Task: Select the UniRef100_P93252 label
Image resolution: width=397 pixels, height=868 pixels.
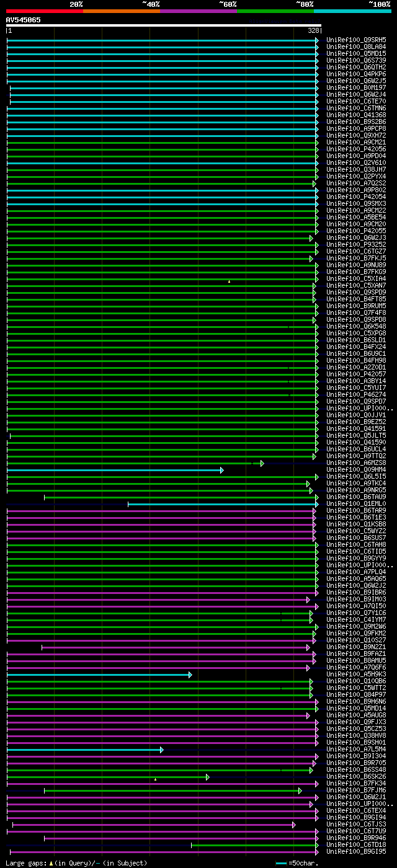Action: [356, 244]
